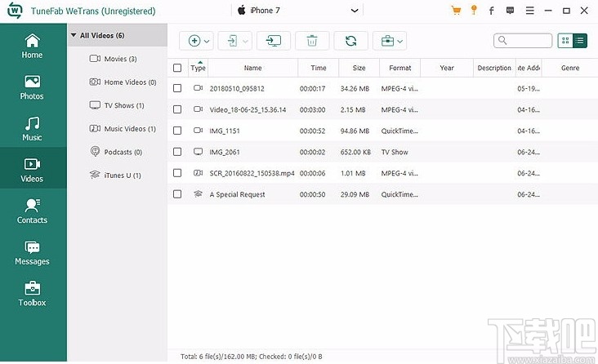Sort by the Genre column header

570,68
